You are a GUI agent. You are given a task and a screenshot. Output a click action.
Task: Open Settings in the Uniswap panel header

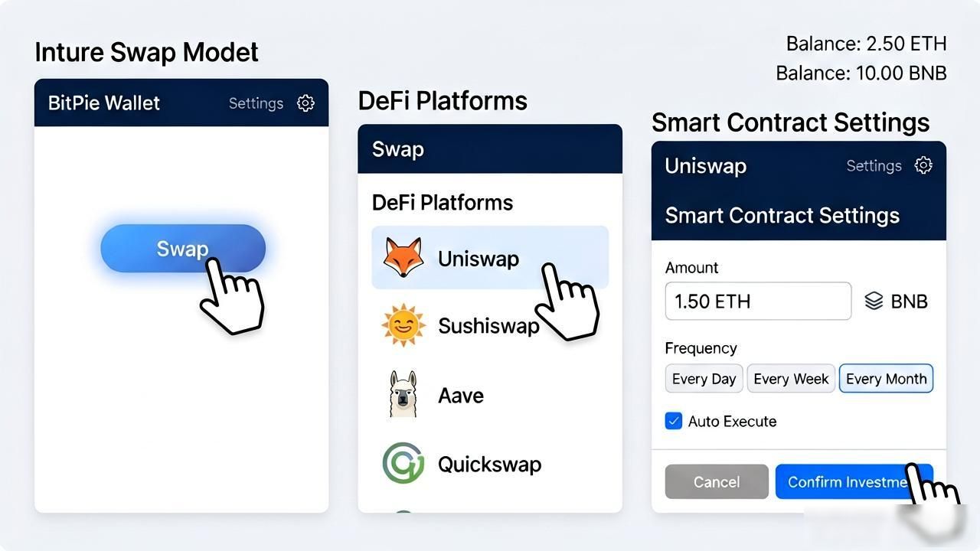[x=874, y=165]
